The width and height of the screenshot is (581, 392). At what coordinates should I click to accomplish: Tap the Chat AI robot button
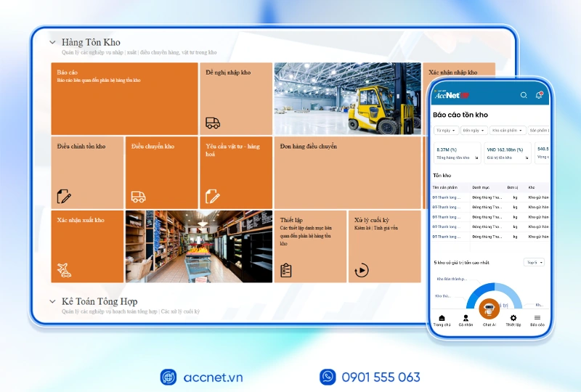489,309
